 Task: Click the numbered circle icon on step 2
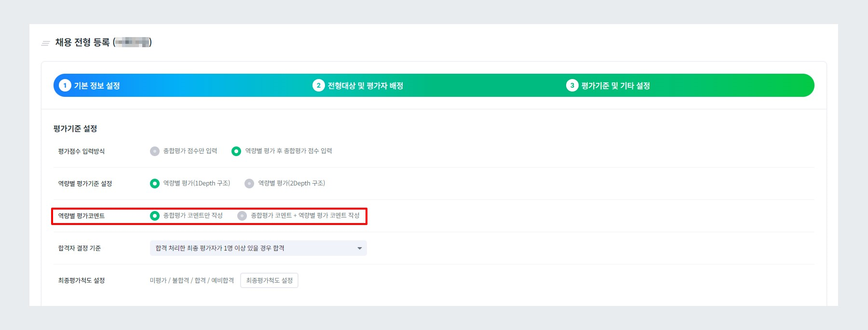pyautogui.click(x=319, y=85)
